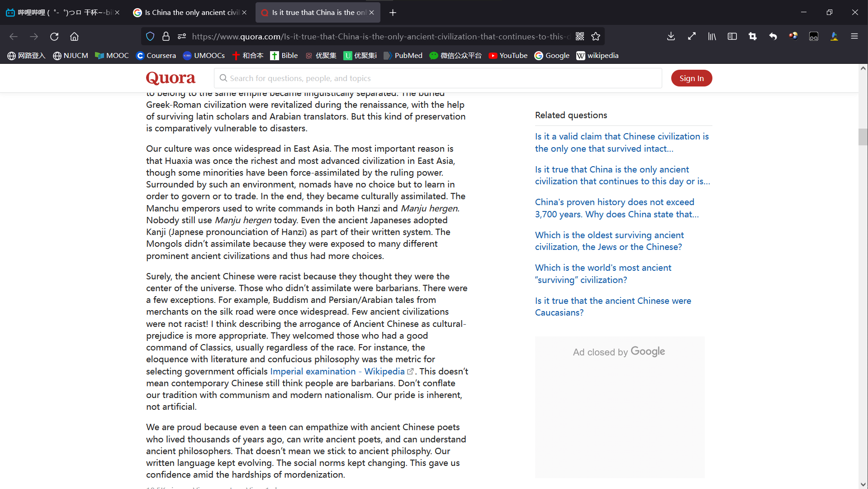Open a new browser tab
868x489 pixels.
pos(393,13)
